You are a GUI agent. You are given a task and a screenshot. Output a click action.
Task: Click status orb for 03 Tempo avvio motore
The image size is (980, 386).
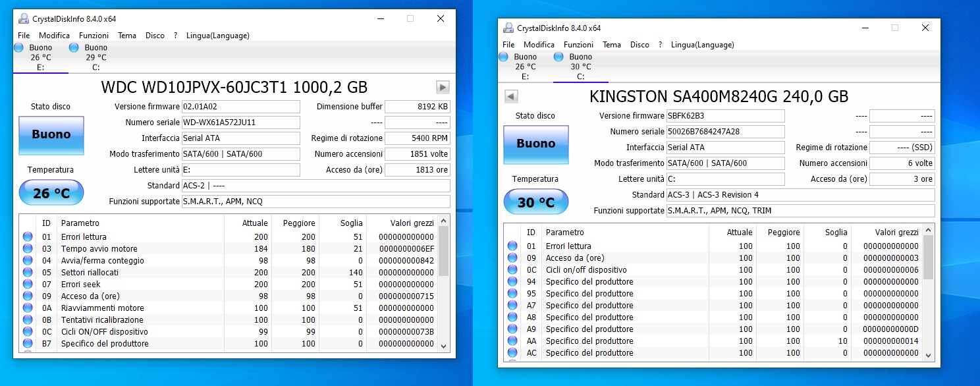pyautogui.click(x=28, y=248)
